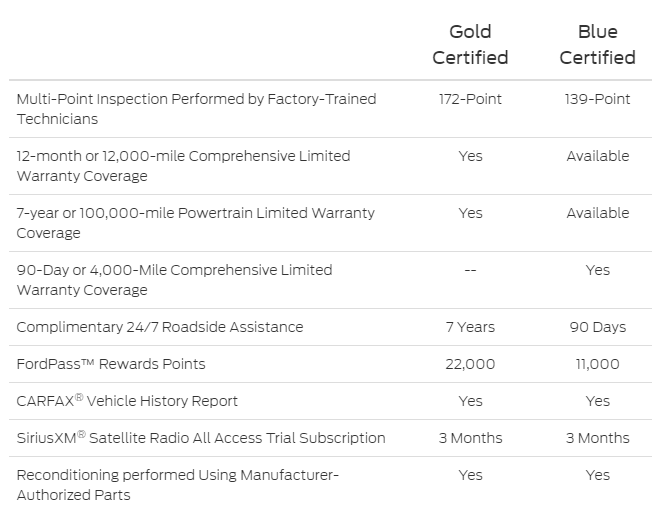This screenshot has height=520, width=652.
Task: Click the 22,000 rewards points value
Action: click(470, 364)
